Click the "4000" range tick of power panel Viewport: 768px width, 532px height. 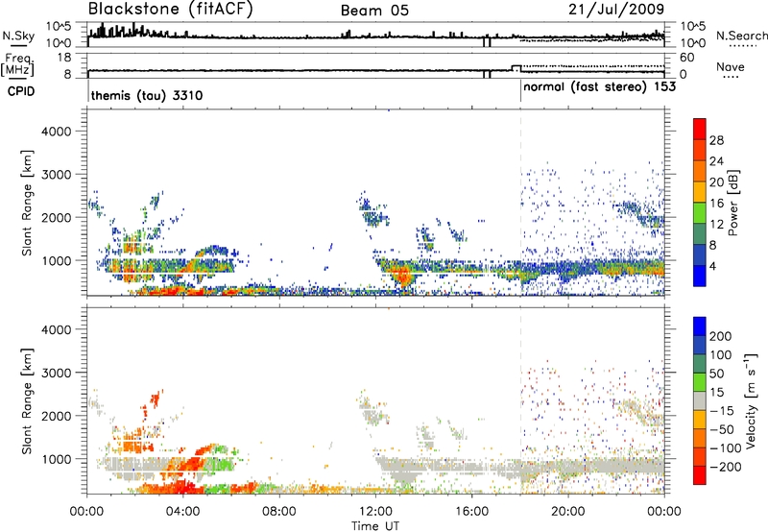(56, 132)
